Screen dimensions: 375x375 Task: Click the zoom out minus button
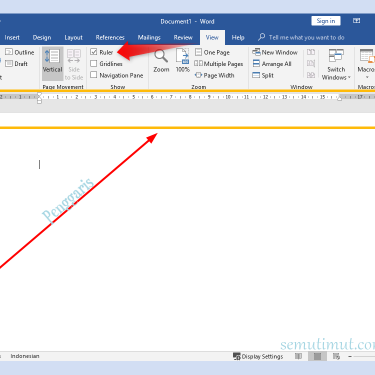tap(350, 356)
